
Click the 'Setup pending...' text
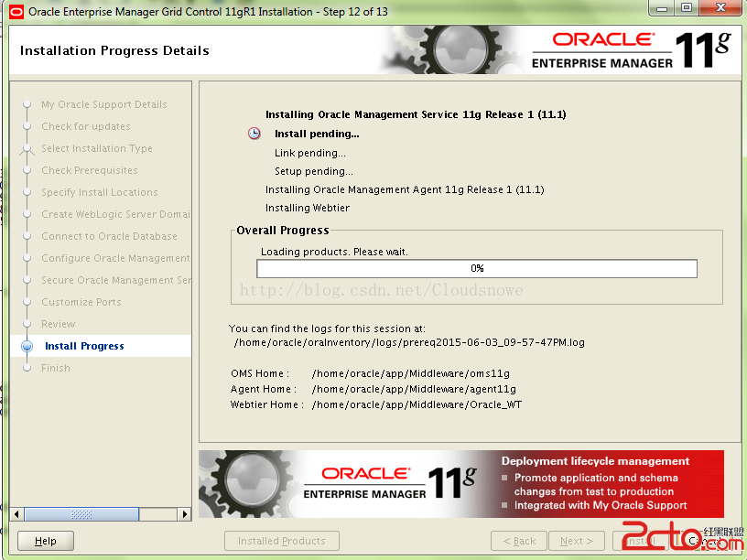coord(313,171)
